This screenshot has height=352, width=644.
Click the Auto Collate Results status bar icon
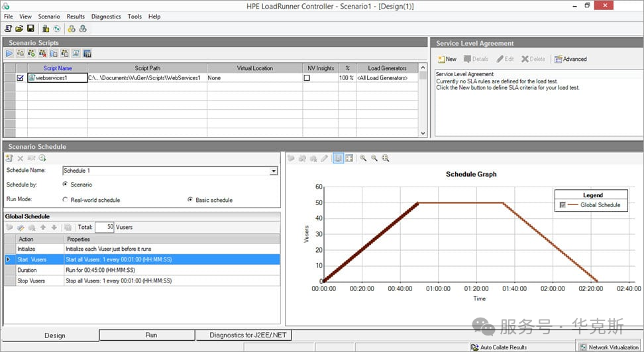pyautogui.click(x=474, y=347)
